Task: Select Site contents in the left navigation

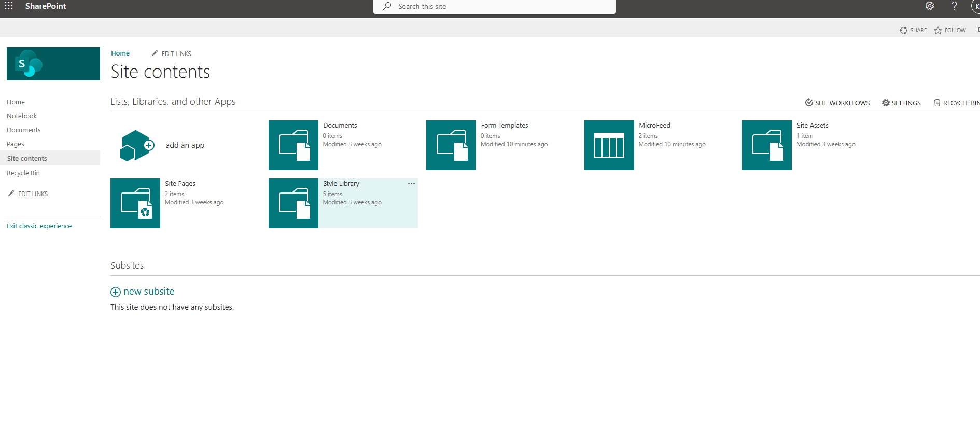Action: tap(27, 158)
